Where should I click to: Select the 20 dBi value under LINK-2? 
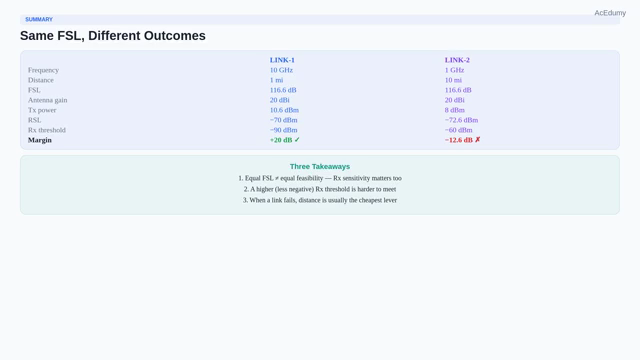(x=455, y=100)
